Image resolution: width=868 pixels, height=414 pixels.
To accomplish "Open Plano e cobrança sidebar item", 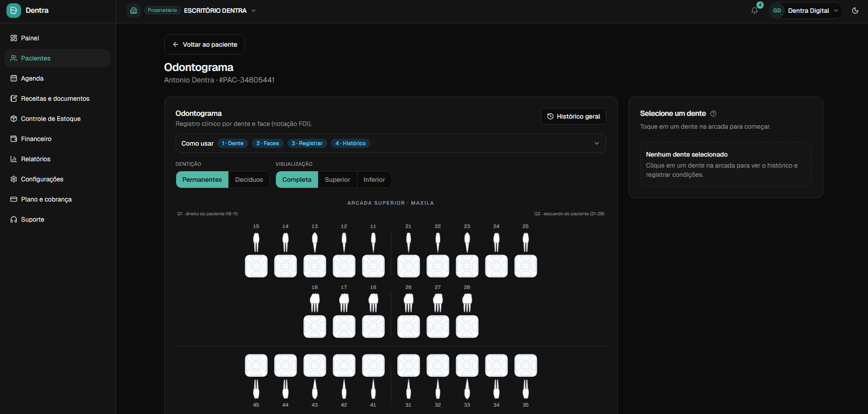I will [57, 199].
